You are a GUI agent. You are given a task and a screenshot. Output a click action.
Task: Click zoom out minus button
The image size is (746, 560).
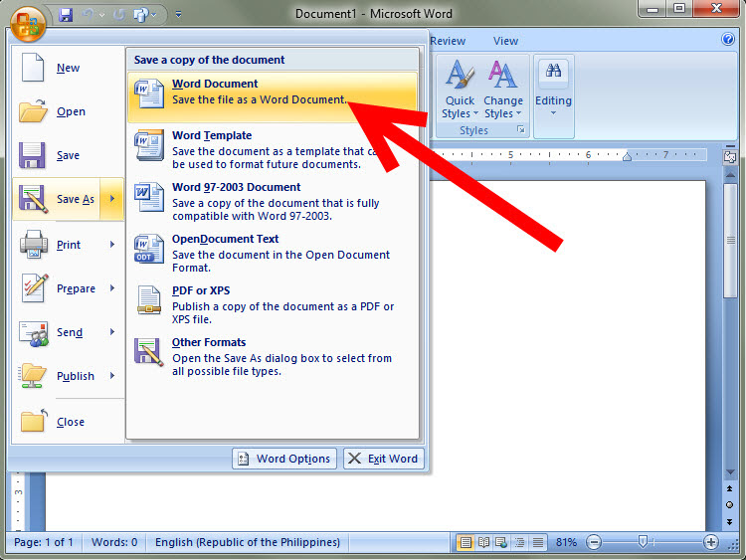pyautogui.click(x=594, y=542)
